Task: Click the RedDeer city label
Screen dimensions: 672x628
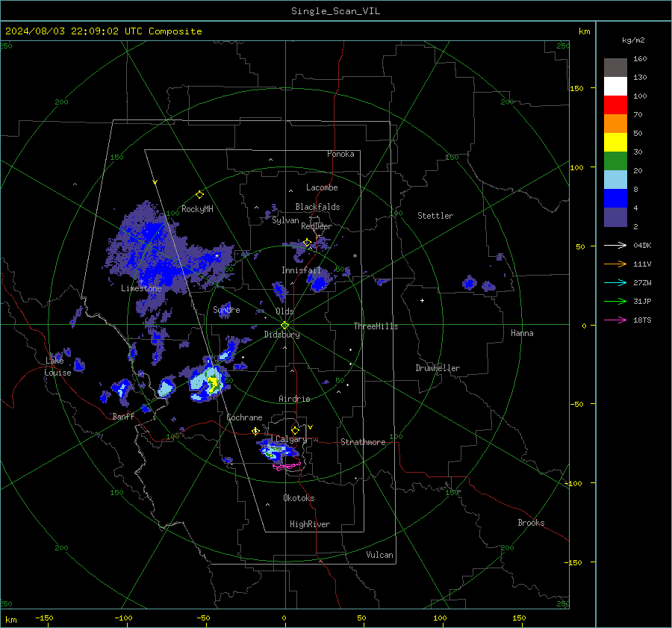Action: (317, 226)
